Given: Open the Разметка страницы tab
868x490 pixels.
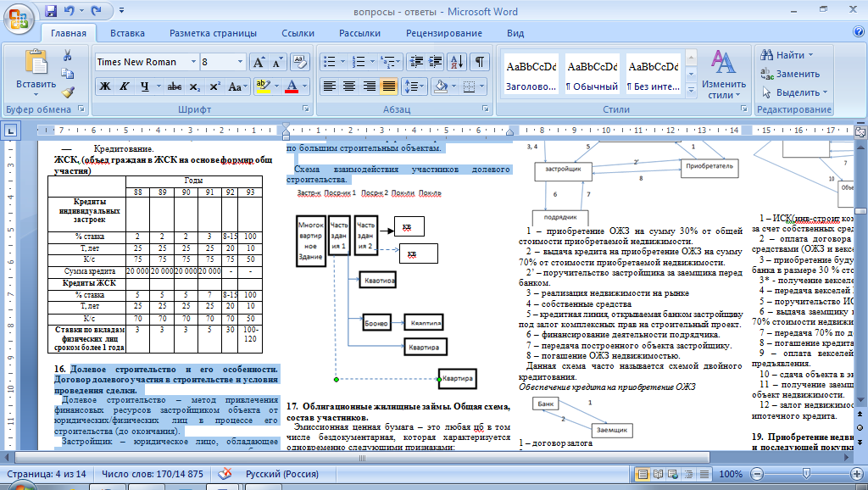Looking at the screenshot, I should [213, 33].
